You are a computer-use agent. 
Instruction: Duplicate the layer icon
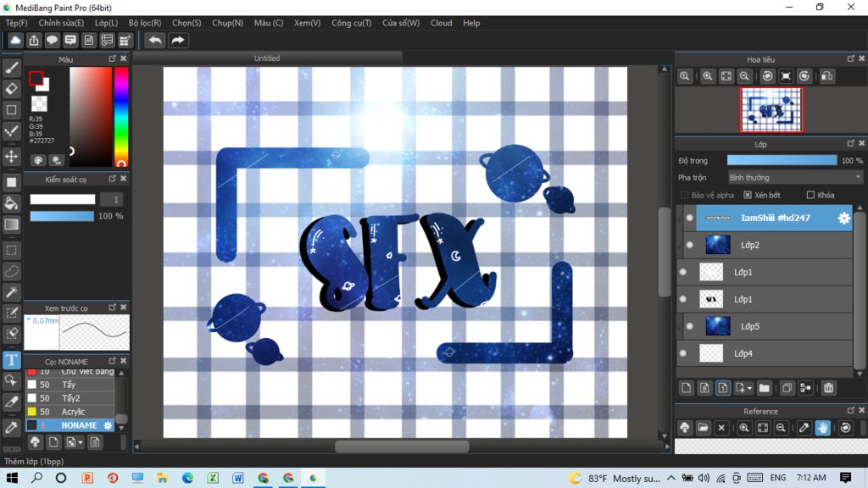[x=787, y=388]
